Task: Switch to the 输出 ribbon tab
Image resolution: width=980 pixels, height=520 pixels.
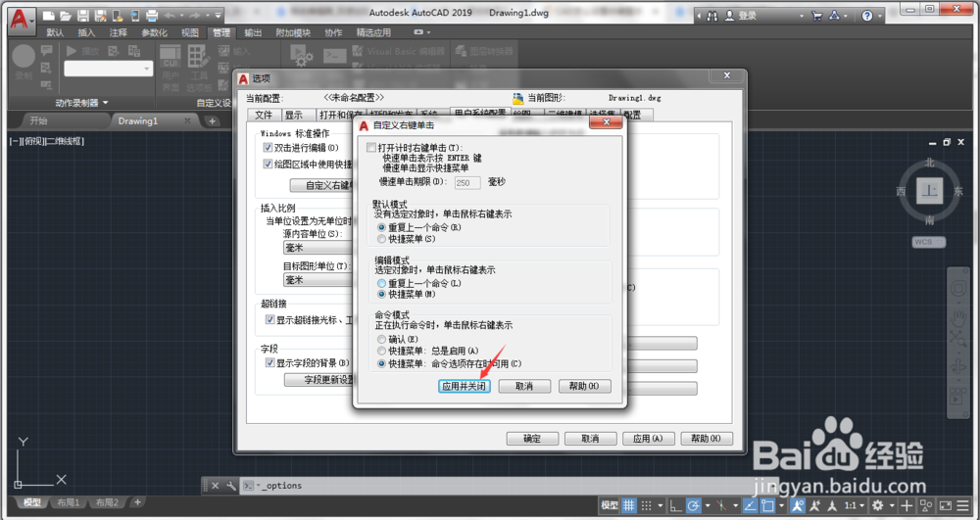Action: [253, 32]
